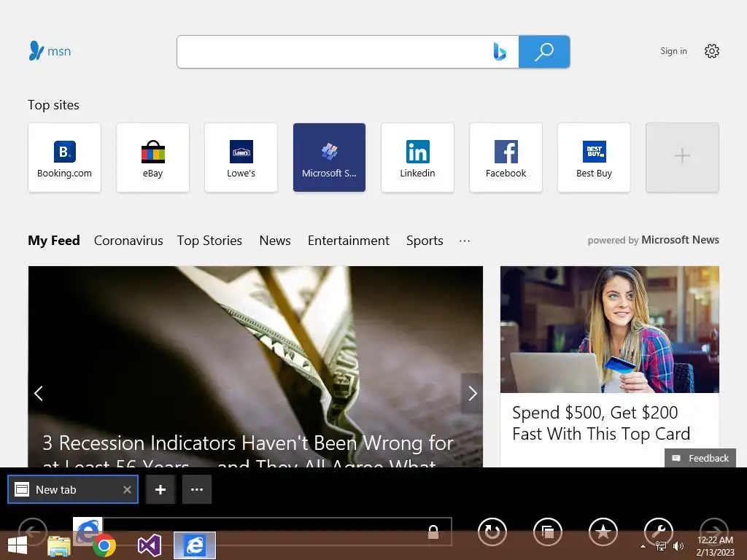Select the My Feed tab
The image size is (747, 560).
pos(54,241)
